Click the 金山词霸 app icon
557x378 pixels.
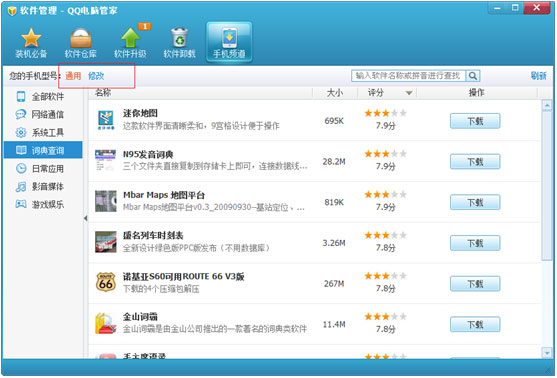[106, 323]
